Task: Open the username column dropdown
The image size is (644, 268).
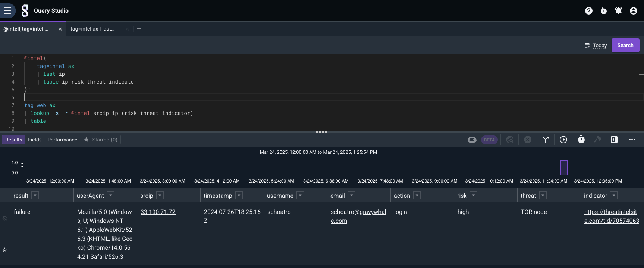Action: point(300,195)
